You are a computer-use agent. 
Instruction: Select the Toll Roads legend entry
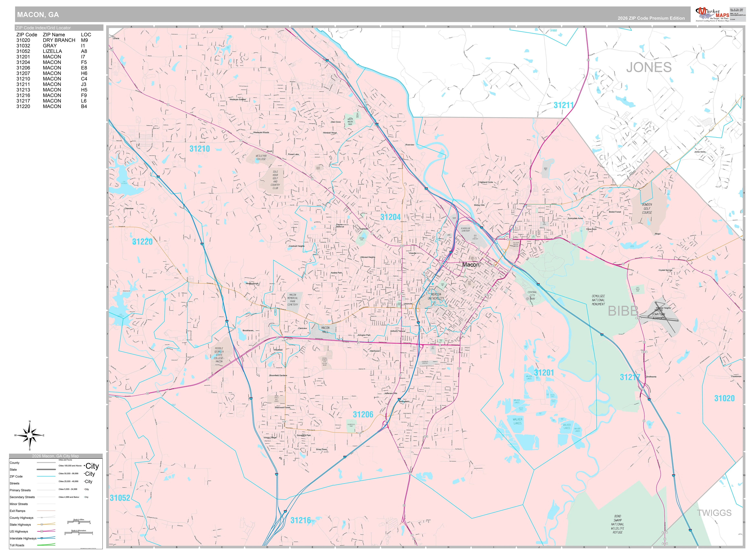click(x=33, y=545)
